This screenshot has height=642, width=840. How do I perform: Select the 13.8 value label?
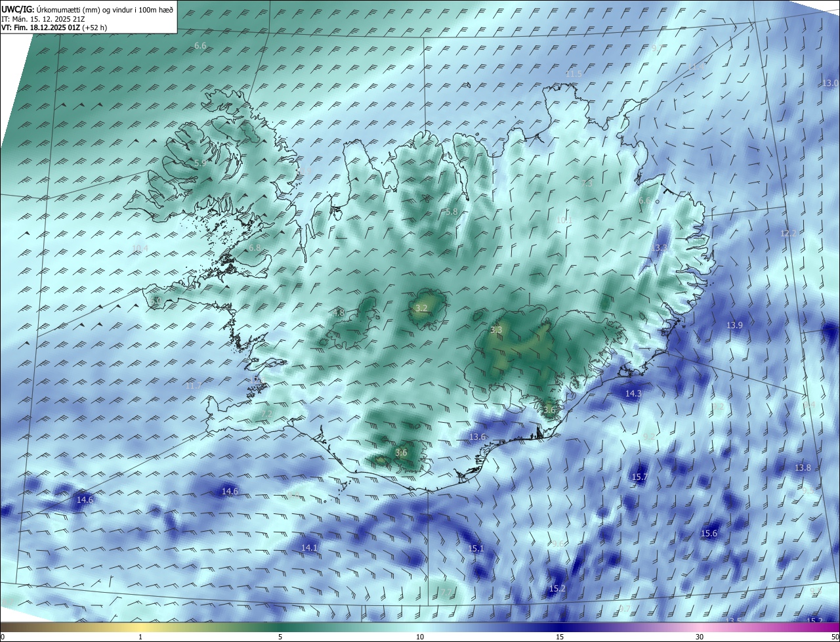click(803, 467)
